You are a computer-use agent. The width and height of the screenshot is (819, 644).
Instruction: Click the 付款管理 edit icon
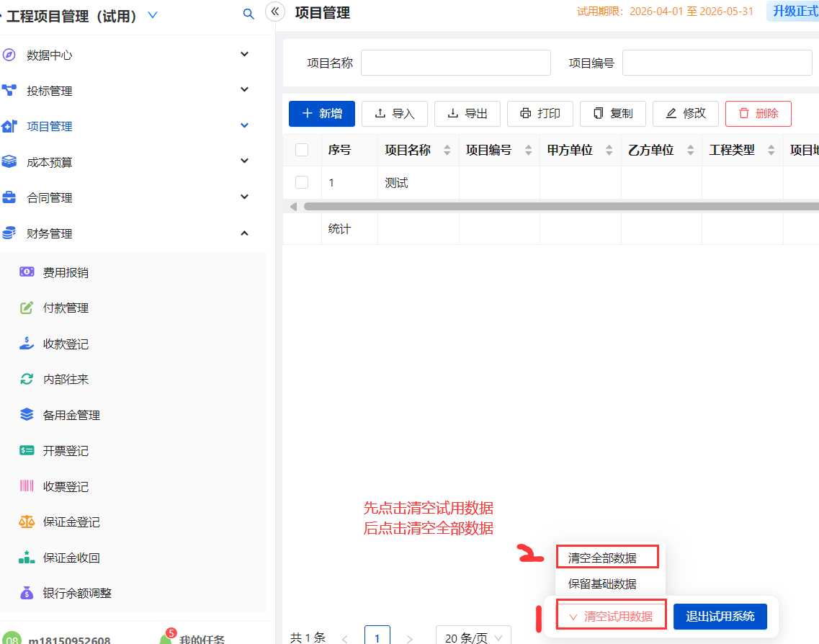27,308
